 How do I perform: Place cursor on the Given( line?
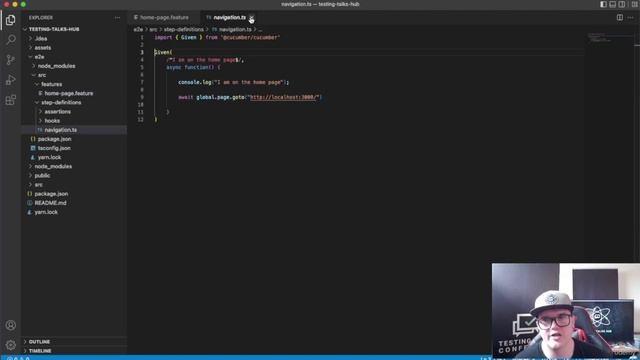click(163, 52)
